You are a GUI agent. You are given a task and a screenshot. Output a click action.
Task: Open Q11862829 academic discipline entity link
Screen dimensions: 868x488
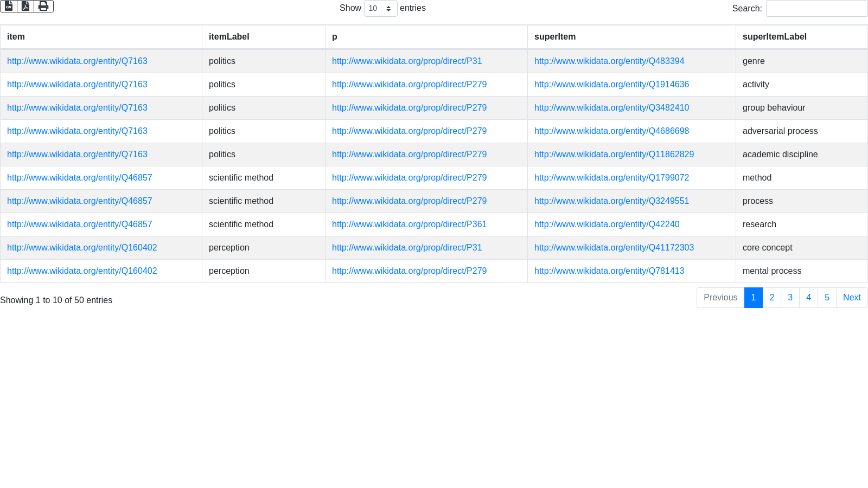click(614, 155)
